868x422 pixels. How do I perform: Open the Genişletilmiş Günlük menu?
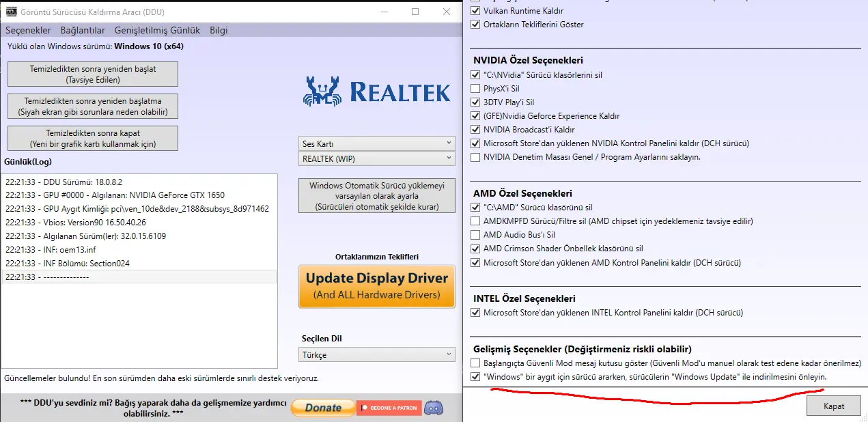(158, 30)
